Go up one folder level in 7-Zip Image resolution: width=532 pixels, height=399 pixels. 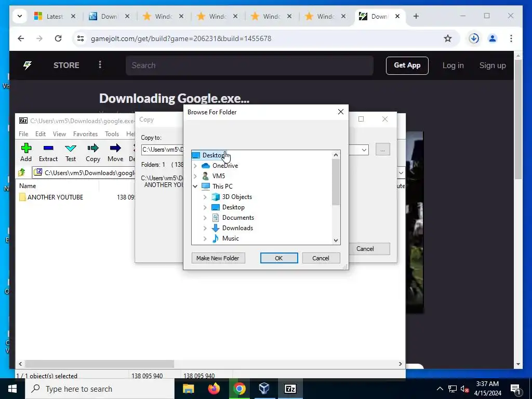[22, 172]
